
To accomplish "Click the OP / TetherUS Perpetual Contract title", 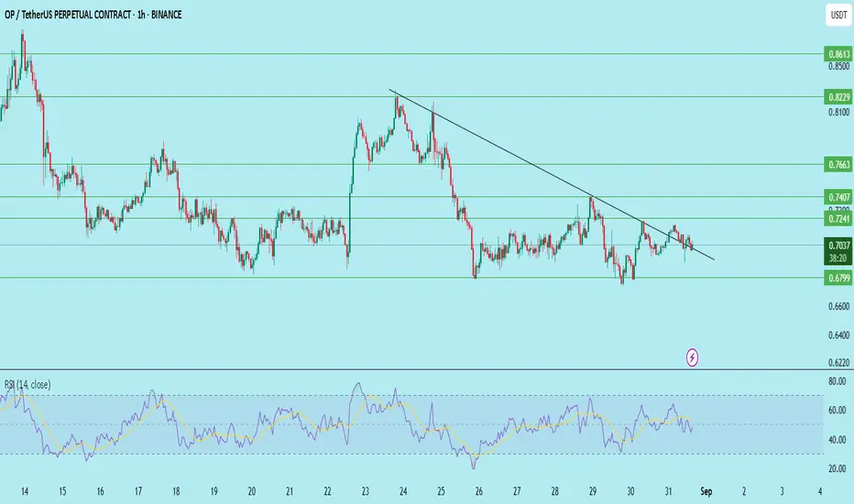I will pyautogui.click(x=93, y=15).
